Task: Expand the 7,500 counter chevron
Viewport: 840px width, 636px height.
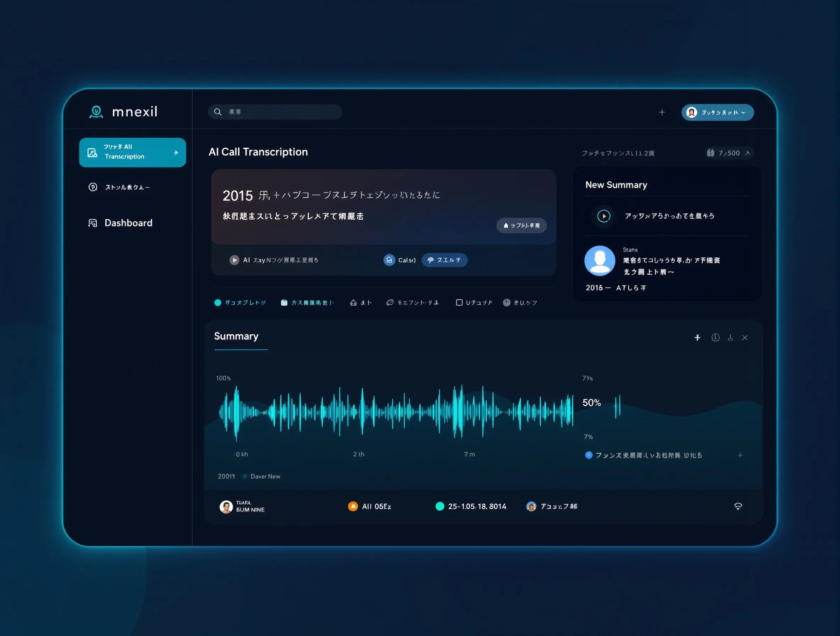Action: 748,153
